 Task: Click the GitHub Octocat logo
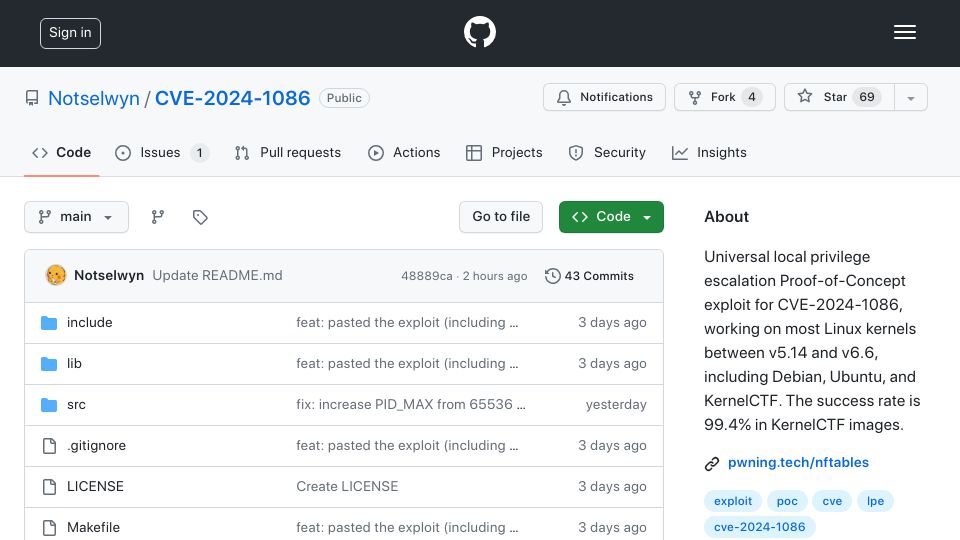[479, 32]
